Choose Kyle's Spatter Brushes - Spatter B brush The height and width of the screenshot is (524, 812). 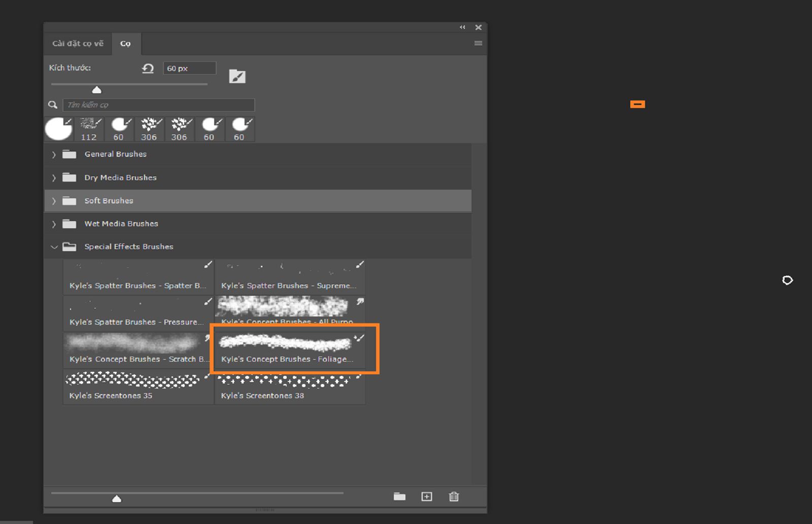[x=139, y=277]
